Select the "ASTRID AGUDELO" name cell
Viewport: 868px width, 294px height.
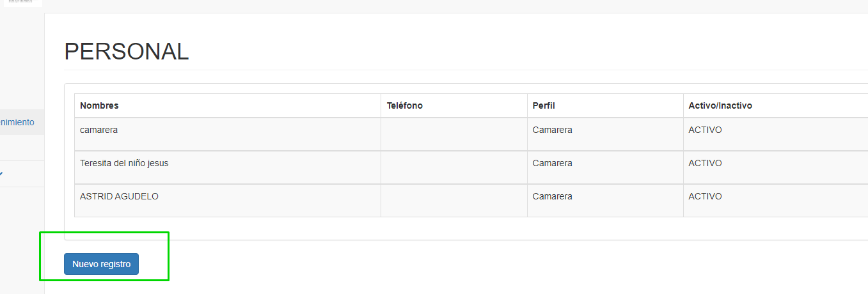tap(119, 196)
